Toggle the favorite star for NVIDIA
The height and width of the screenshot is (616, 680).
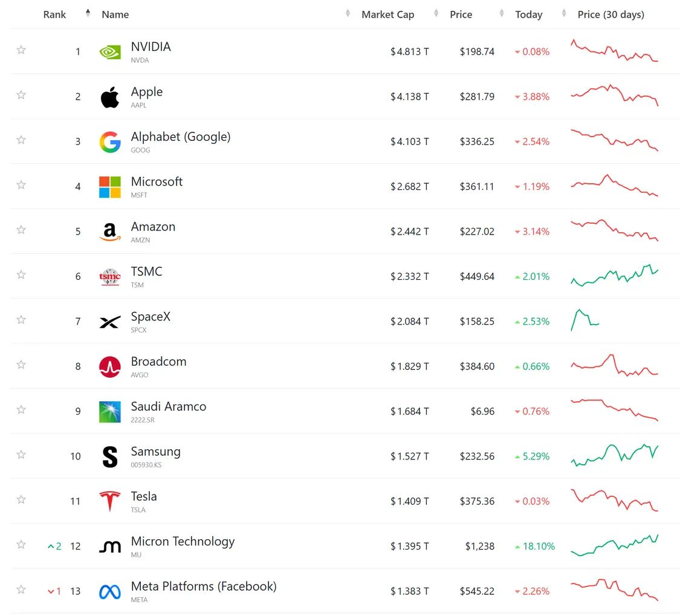point(21,50)
